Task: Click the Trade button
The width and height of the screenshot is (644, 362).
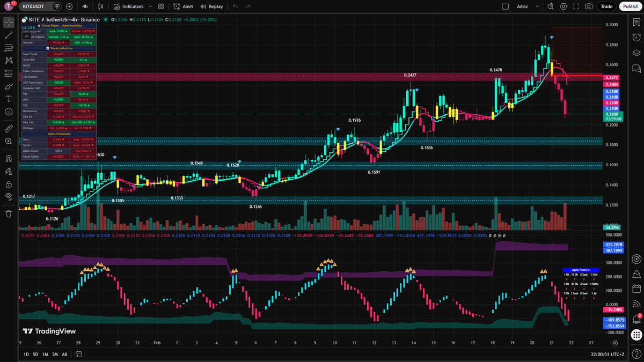Action: [607, 6]
